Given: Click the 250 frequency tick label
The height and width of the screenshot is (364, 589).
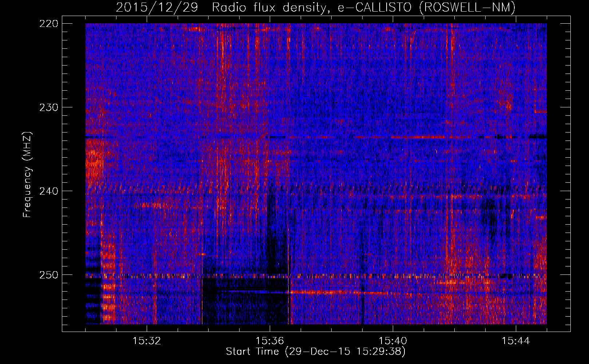Looking at the screenshot, I should coord(48,275).
